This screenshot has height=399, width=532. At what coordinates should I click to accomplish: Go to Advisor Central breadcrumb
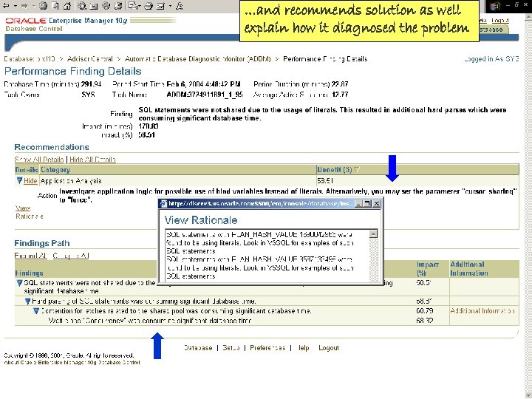[90, 59]
